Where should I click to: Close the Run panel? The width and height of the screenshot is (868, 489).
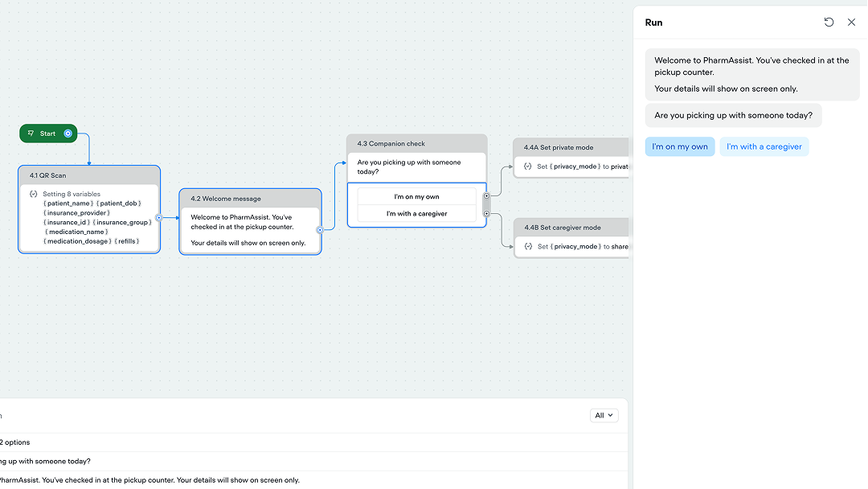pos(851,23)
